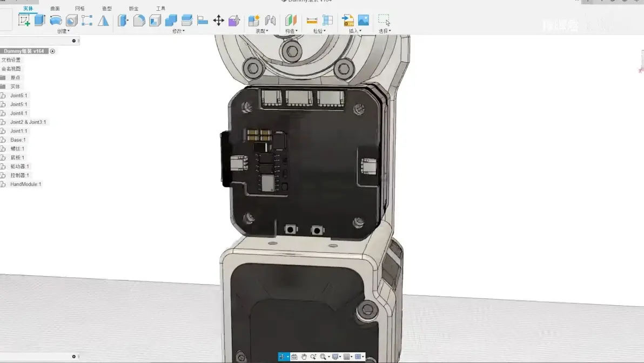Activate radio button beside Dummy组装 v164
The width and height of the screenshot is (644, 363).
[52, 51]
